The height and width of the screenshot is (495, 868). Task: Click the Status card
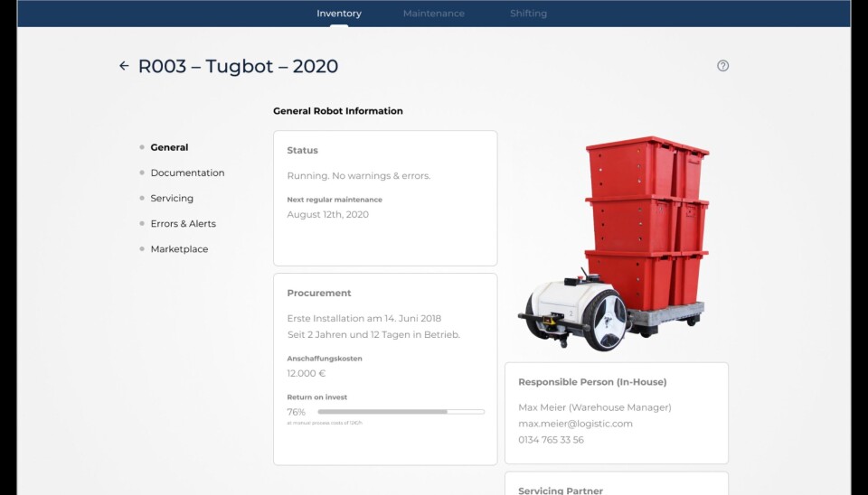tap(385, 198)
